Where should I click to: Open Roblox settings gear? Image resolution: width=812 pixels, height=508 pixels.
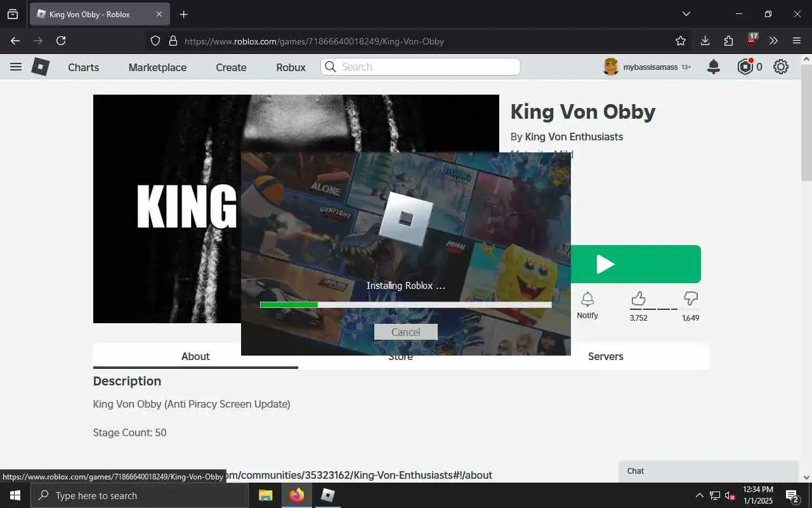[x=781, y=67]
